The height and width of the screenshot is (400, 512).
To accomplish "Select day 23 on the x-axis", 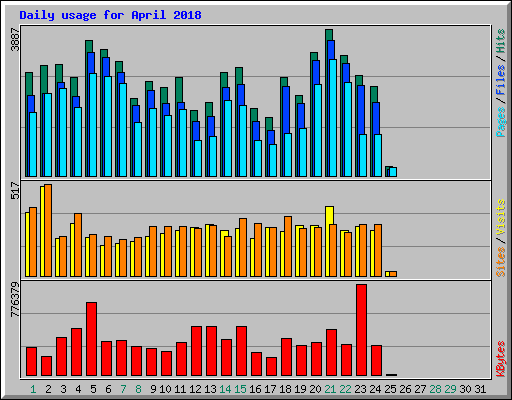I will [360, 389].
